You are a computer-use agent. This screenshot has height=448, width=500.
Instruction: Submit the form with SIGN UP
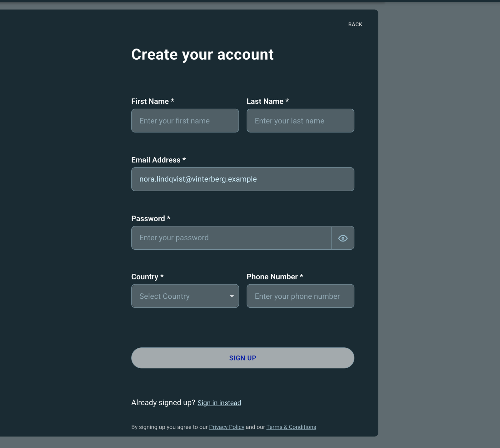pyautogui.click(x=243, y=358)
